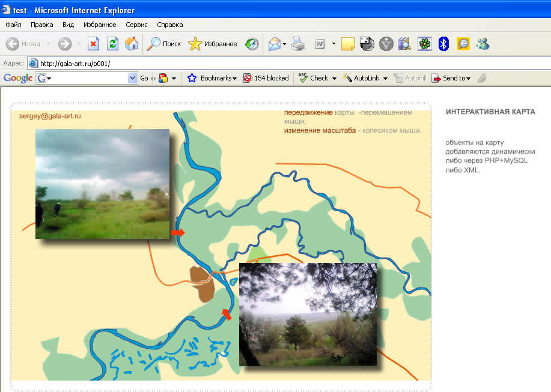This screenshot has width=551, height=392.
Task: Expand the Send to dropdown
Action: point(451,78)
